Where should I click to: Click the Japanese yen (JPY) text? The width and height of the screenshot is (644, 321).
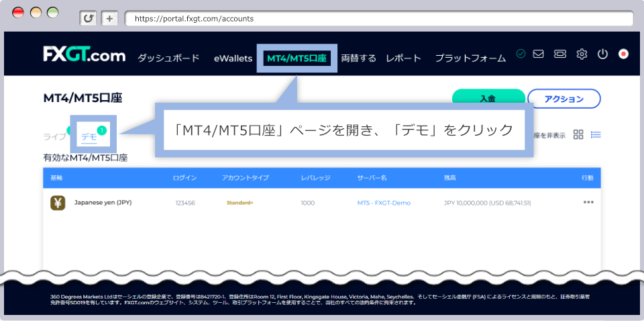pos(103,202)
